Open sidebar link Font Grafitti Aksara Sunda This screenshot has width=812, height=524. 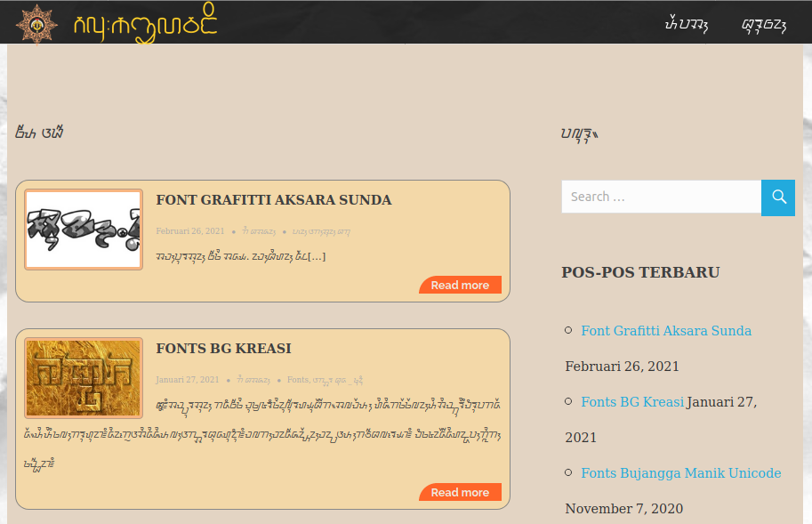click(x=665, y=331)
